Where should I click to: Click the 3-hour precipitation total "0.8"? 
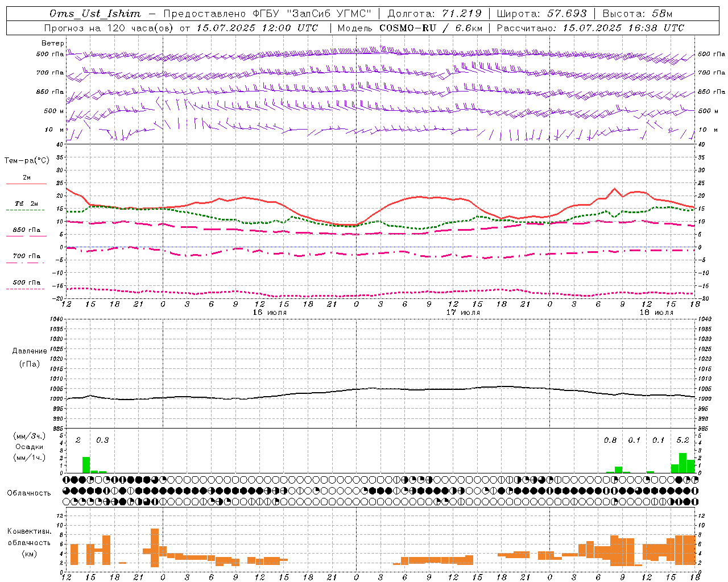pyautogui.click(x=610, y=440)
